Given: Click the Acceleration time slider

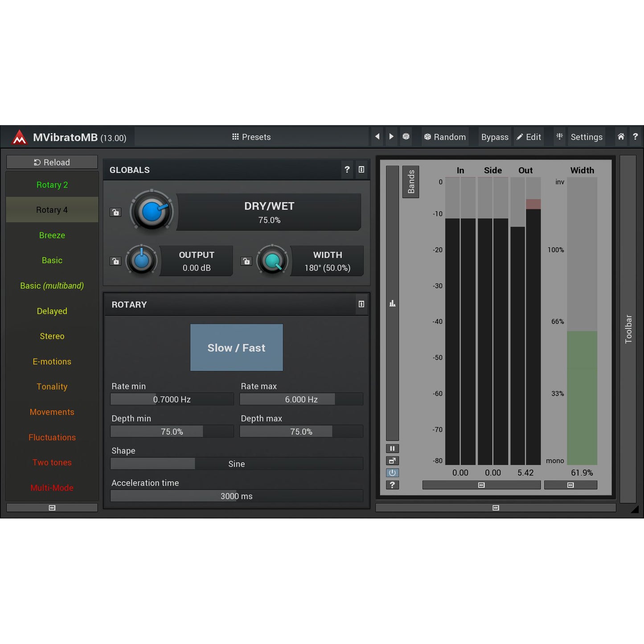Looking at the screenshot, I should coord(236,496).
